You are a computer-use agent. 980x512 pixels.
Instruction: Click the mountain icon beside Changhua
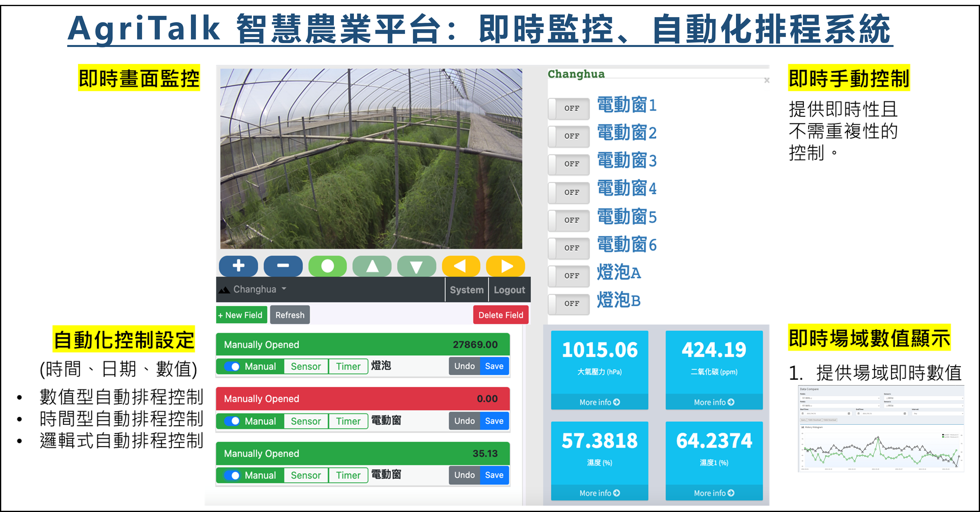click(x=224, y=290)
